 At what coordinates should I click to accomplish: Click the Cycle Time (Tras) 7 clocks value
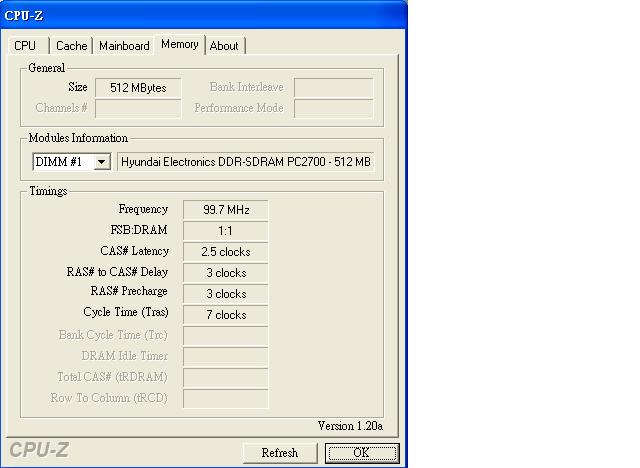(226, 315)
